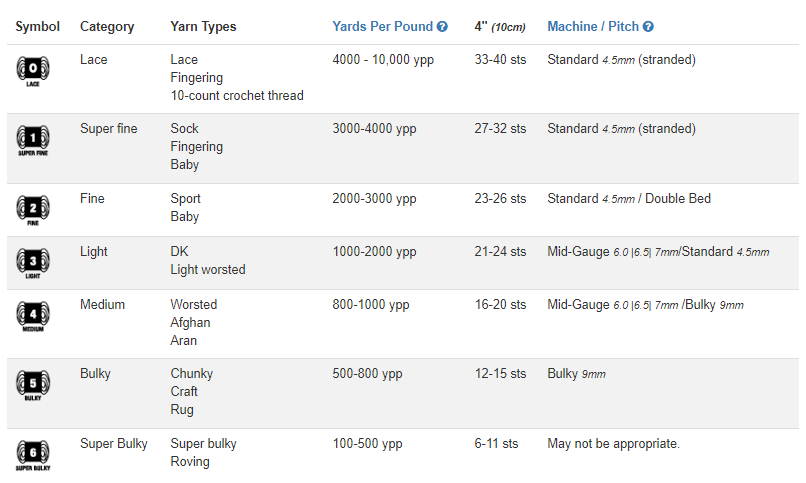Click the Lace weight 0 yarn symbol
The height and width of the screenshot is (483, 806).
pyautogui.click(x=33, y=71)
